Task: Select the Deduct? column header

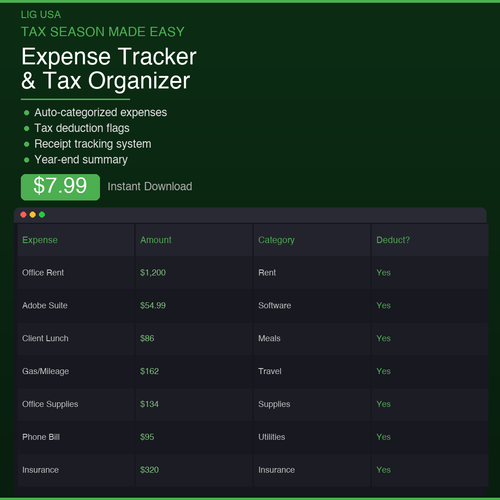Action: tap(430, 240)
